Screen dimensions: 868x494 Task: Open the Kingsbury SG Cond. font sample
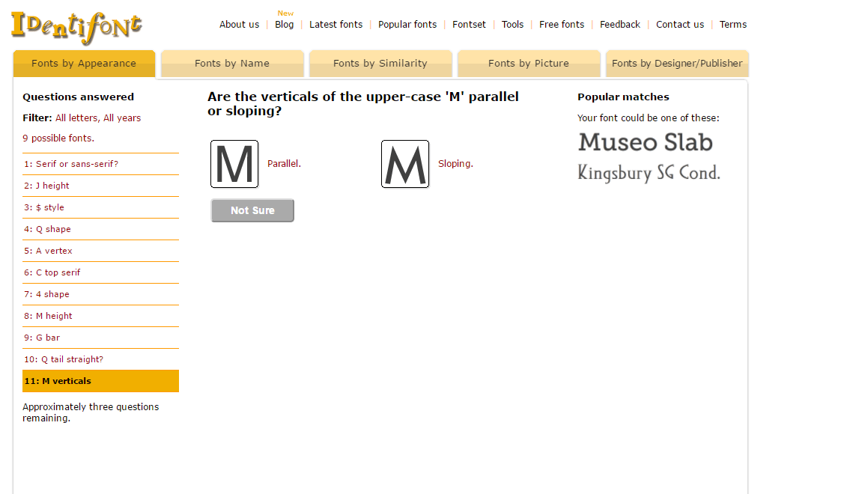[x=649, y=173]
